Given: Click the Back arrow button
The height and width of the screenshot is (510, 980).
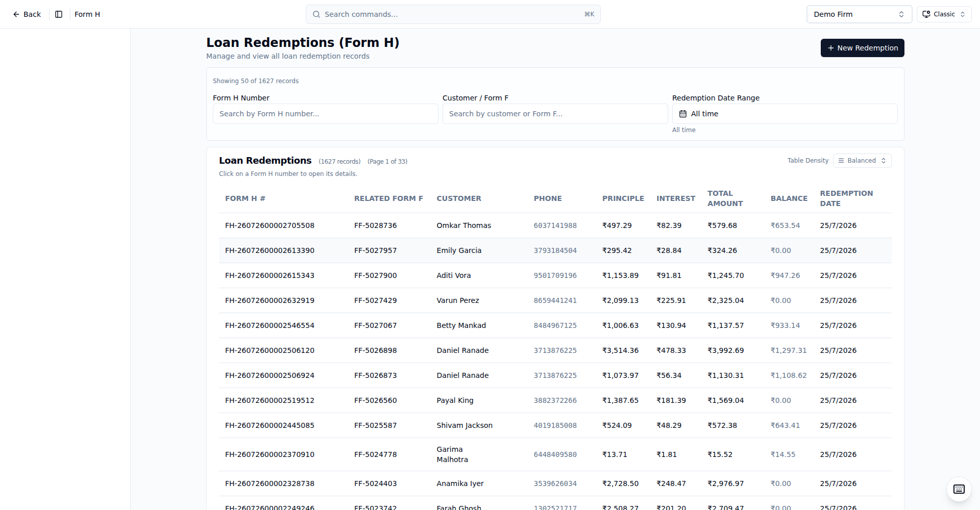Looking at the screenshot, I should 27,14.
